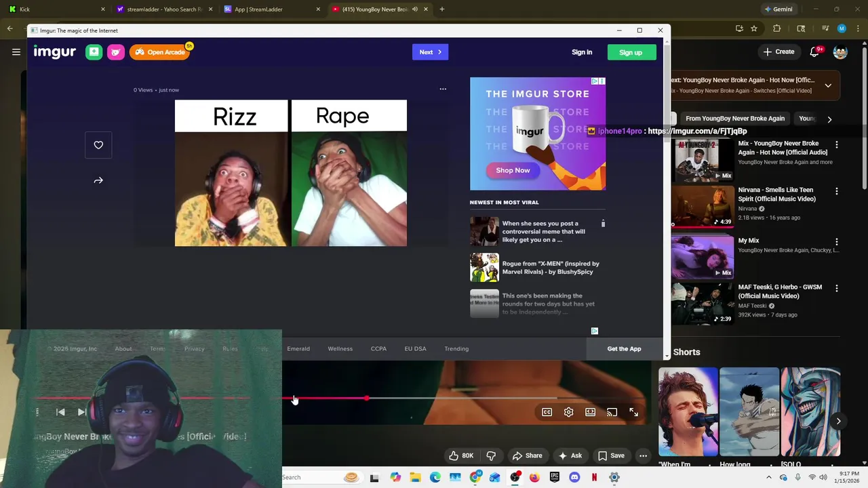868x488 pixels.
Task: Click the YouTube Create button
Action: point(778,52)
